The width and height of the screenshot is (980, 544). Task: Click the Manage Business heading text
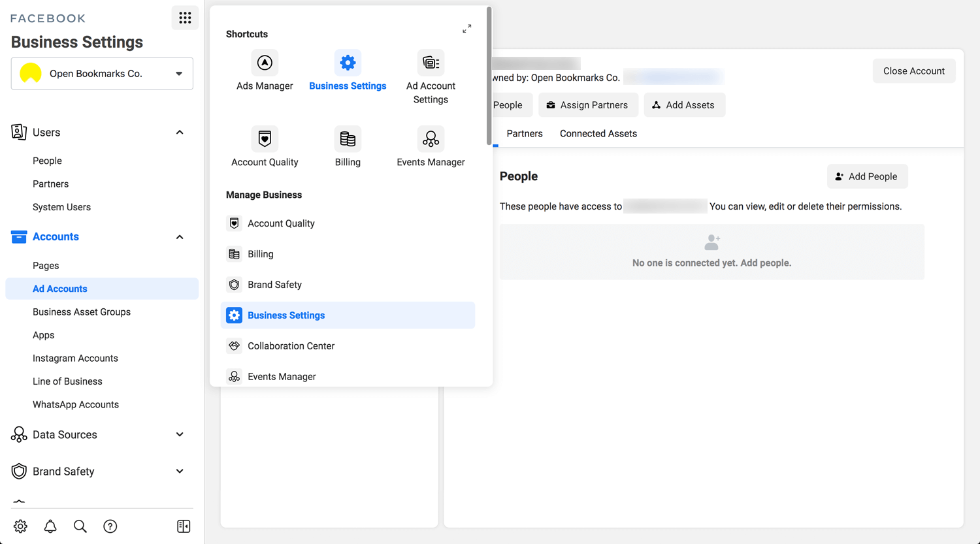coord(264,195)
